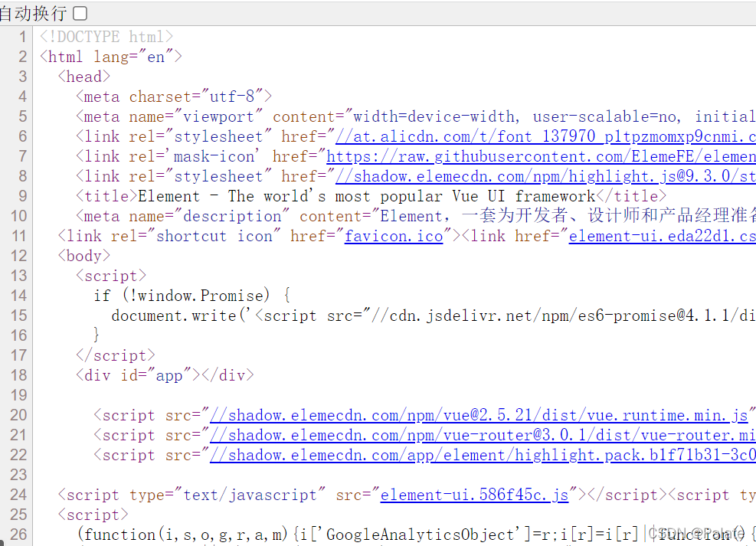Click the <script> tag on line 25
The width and height of the screenshot is (756, 546).
pos(93,515)
